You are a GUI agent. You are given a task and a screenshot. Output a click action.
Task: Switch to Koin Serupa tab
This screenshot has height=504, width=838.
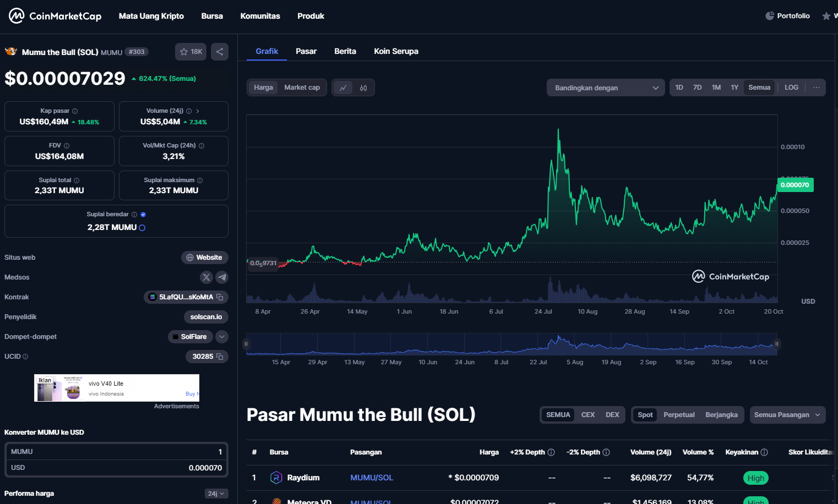coord(396,51)
